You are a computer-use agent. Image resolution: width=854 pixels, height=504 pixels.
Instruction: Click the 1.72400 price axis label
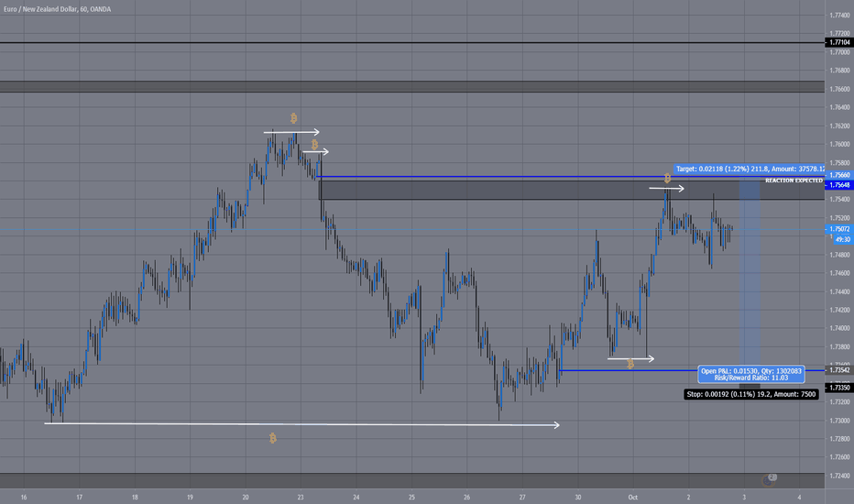(839, 476)
